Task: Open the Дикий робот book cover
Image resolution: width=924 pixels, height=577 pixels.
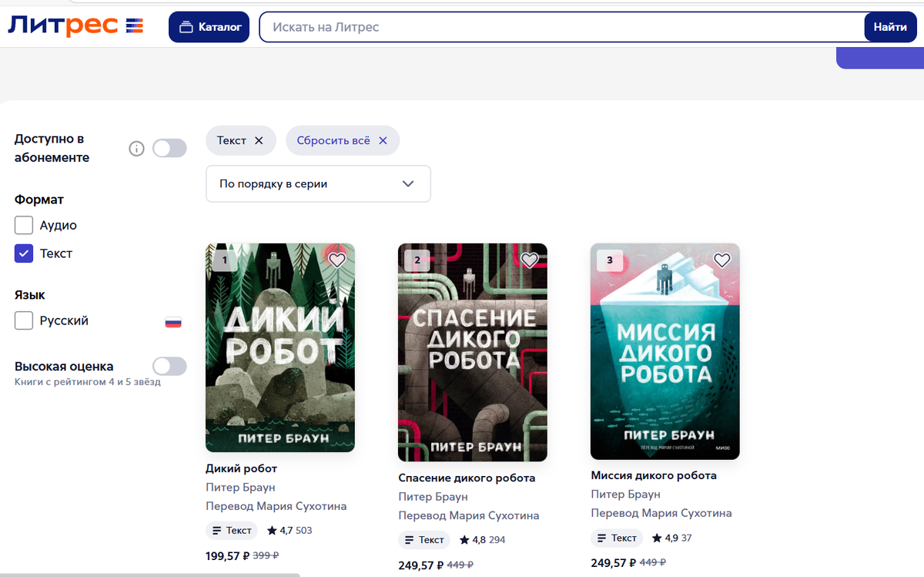Action: tap(280, 347)
